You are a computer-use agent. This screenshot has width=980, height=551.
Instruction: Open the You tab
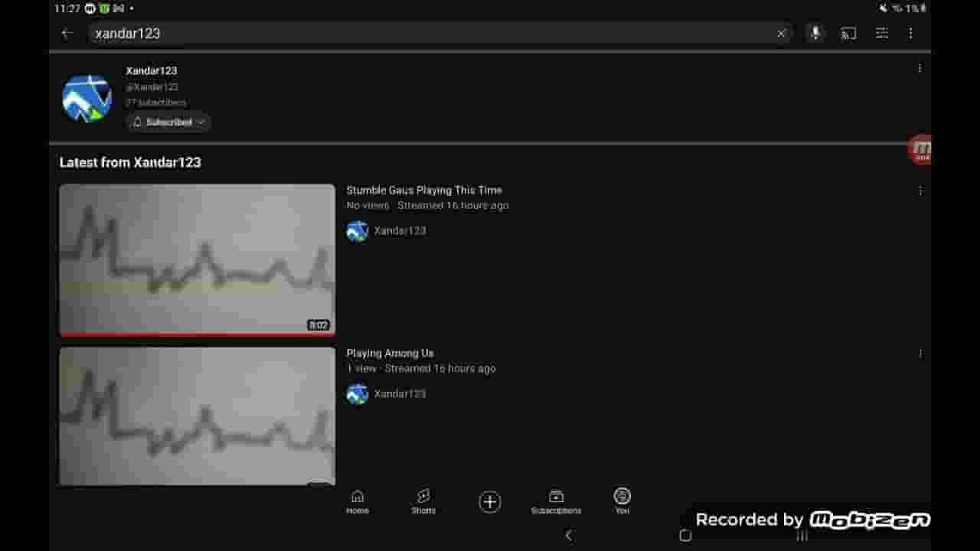(x=622, y=502)
